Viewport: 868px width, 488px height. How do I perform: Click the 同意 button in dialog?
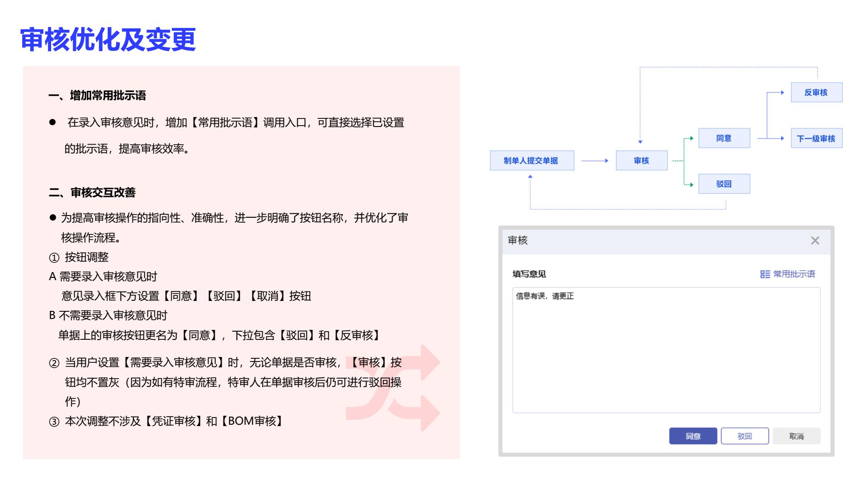click(x=693, y=436)
